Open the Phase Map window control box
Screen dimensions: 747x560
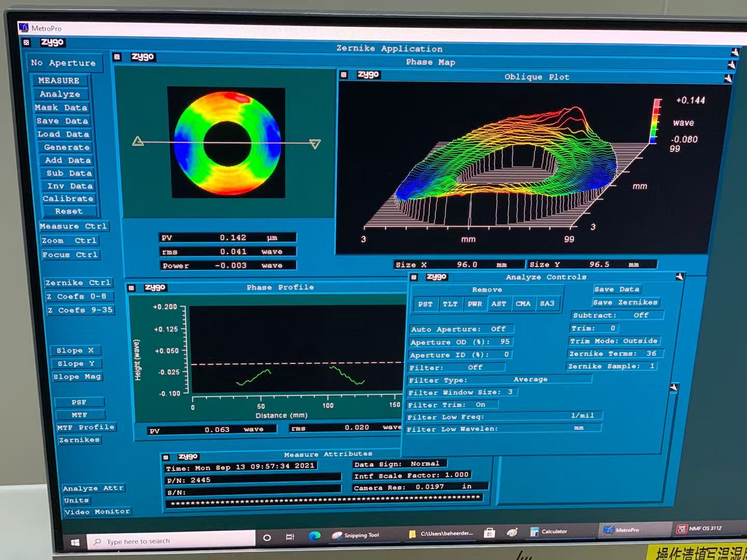point(117,57)
